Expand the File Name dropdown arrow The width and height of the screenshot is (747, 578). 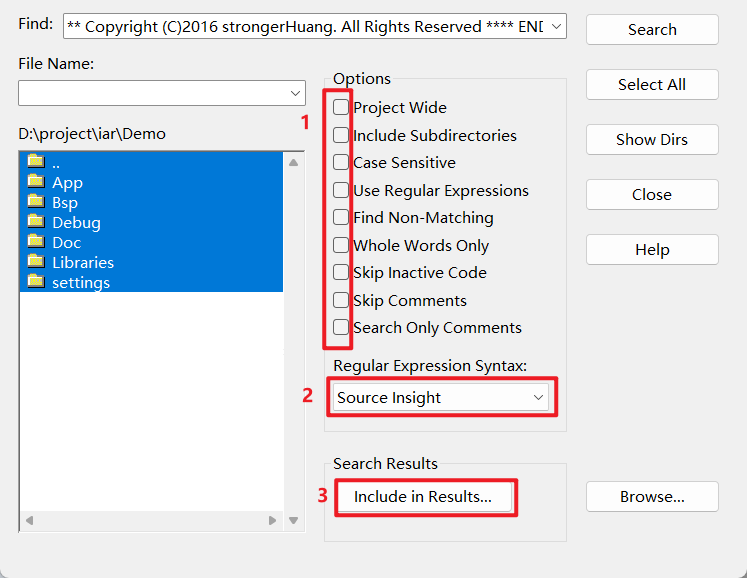tap(295, 93)
